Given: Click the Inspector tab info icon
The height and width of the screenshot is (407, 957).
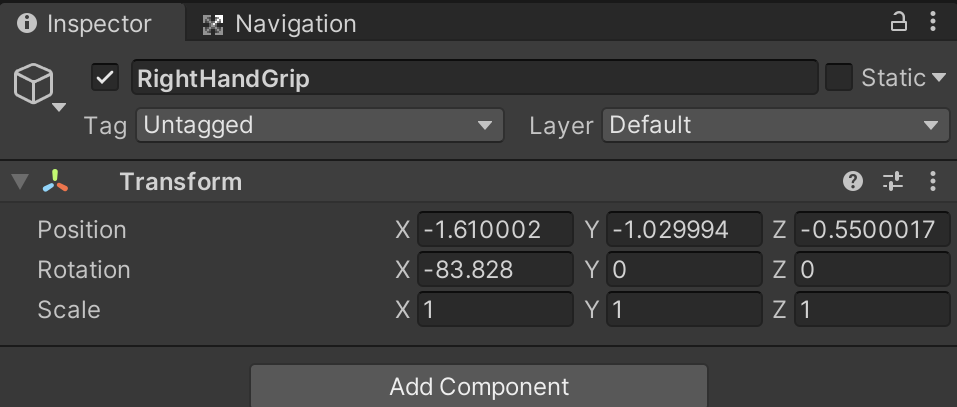Looking at the screenshot, I should (28, 23).
